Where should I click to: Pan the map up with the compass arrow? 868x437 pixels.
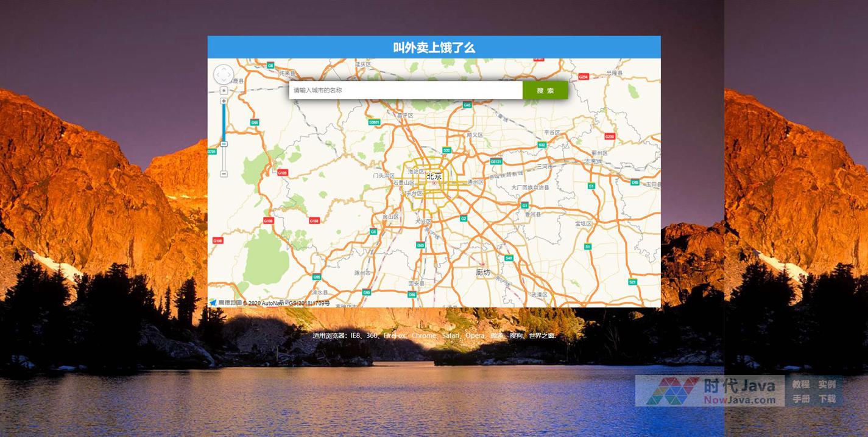pos(224,68)
